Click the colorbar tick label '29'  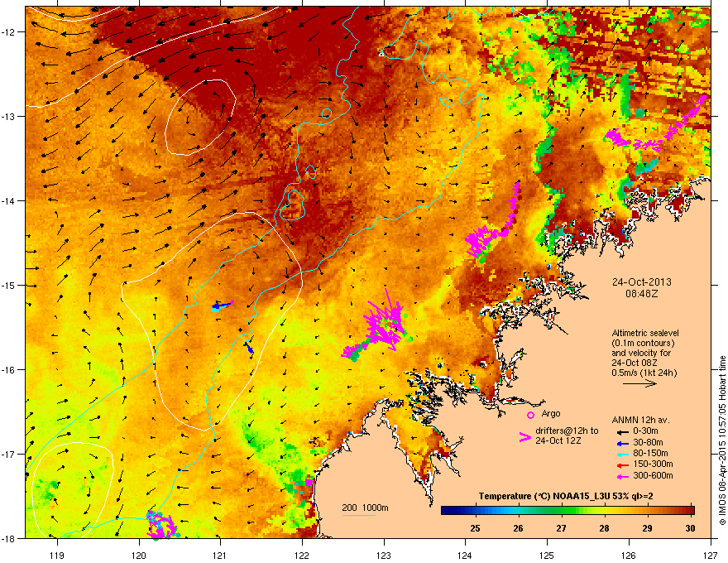pyautogui.click(x=647, y=528)
